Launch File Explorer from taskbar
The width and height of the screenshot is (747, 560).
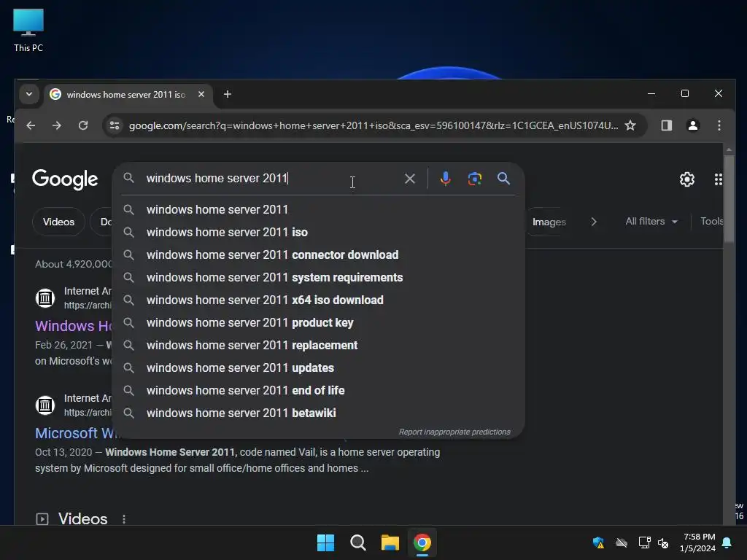pyautogui.click(x=390, y=542)
